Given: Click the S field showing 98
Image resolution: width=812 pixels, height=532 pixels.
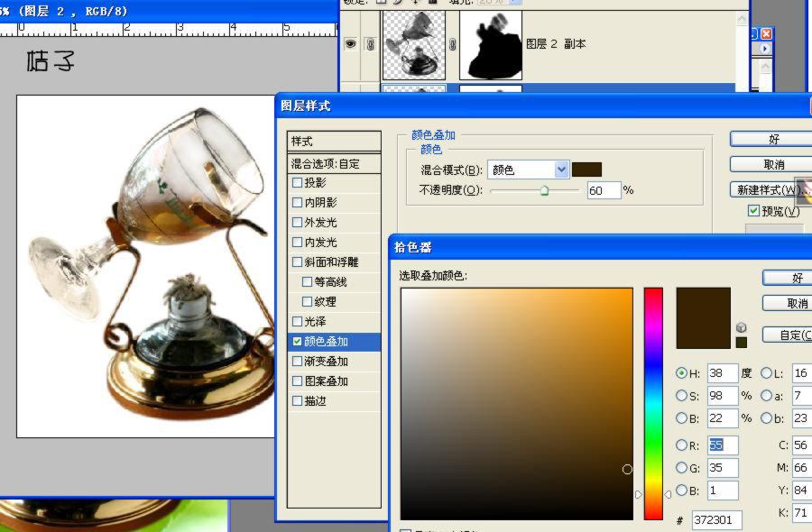Looking at the screenshot, I should click(x=723, y=396).
